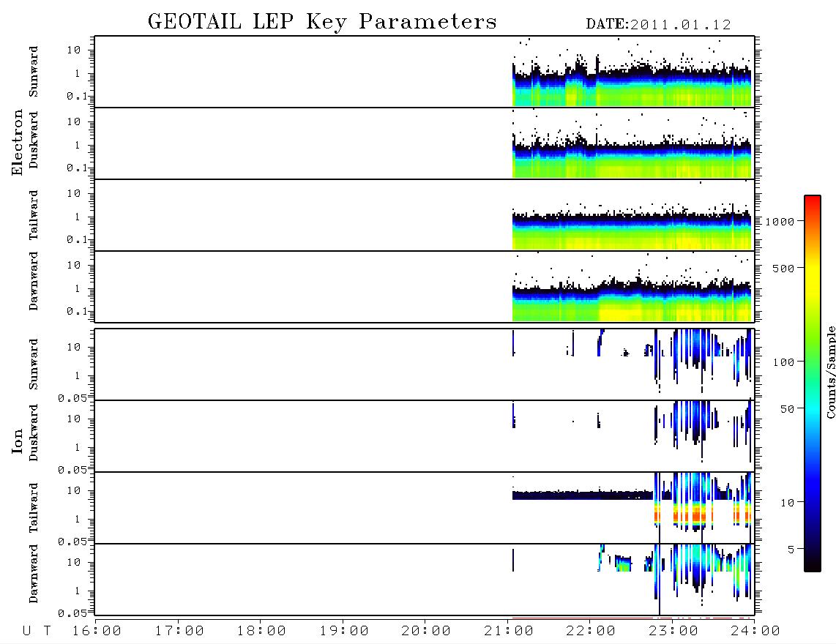Click the "U T" time axis label
Viewport: 836px width, 644px height.
37,632
